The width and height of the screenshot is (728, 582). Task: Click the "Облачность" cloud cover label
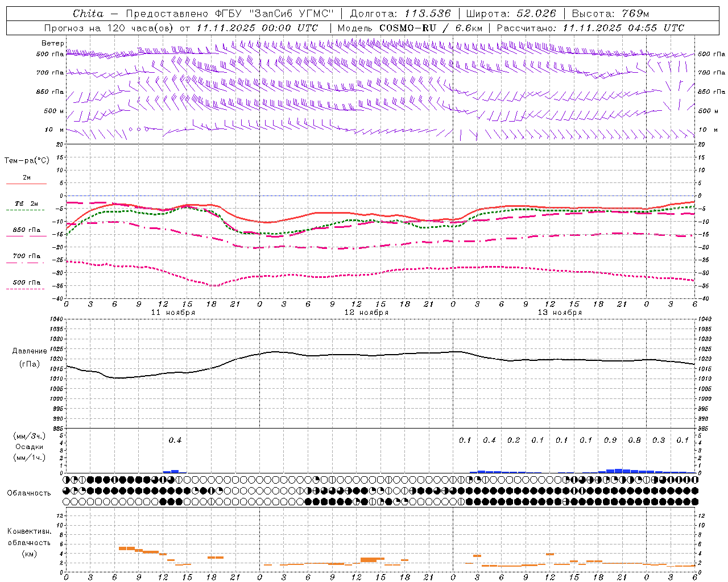tap(29, 493)
